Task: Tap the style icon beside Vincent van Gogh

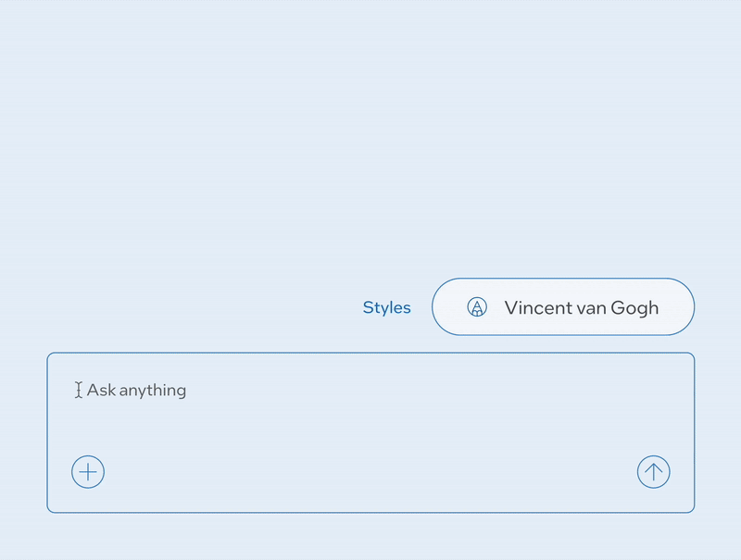Action: click(x=477, y=307)
